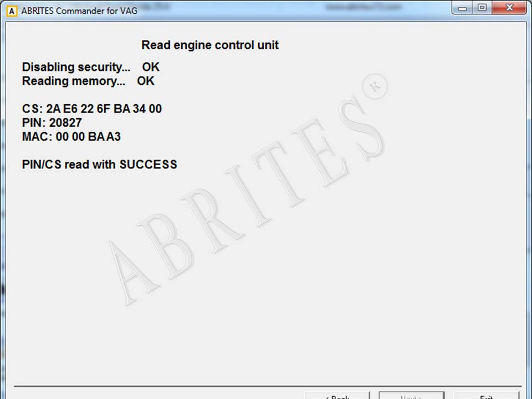Select the "Read engine control unit" heading
The width and height of the screenshot is (532, 399).
[x=210, y=45]
